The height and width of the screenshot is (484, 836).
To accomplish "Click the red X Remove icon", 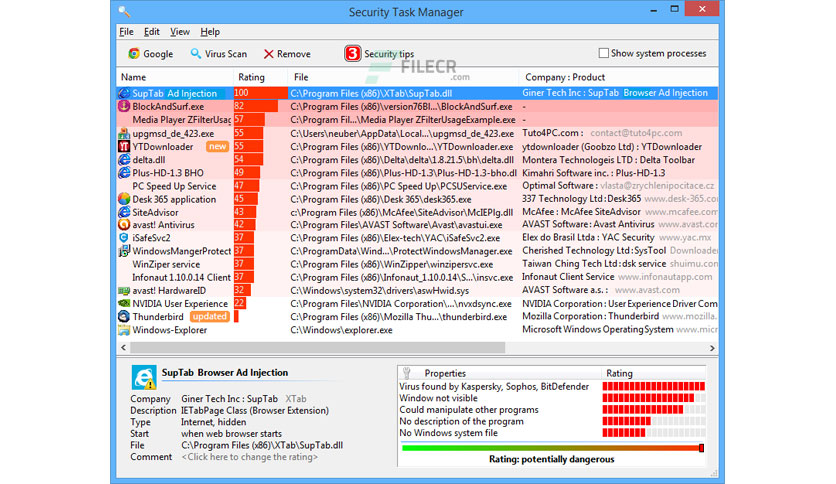I will (269, 54).
